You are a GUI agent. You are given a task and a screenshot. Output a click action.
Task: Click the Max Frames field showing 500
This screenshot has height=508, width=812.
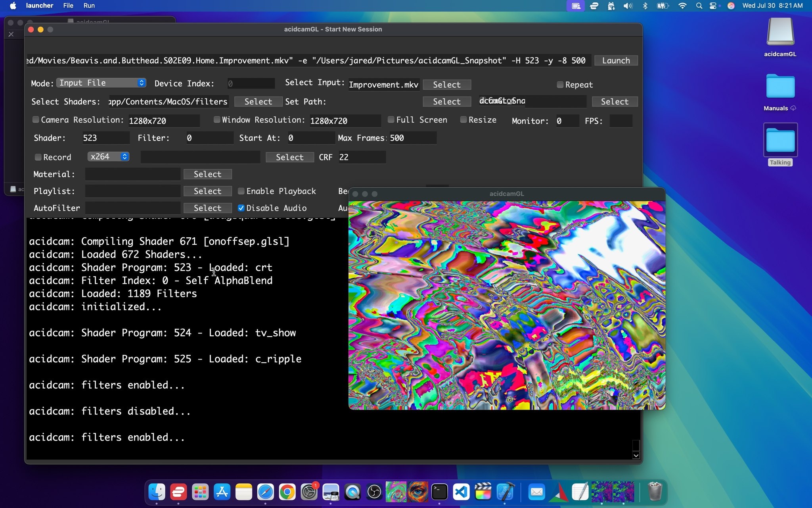412,138
